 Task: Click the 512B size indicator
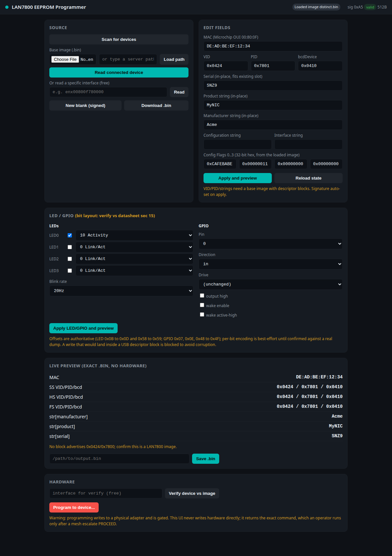pos(382,7)
